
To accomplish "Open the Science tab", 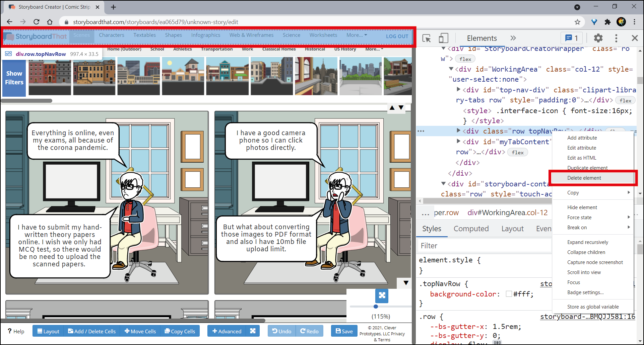I will 292,35.
